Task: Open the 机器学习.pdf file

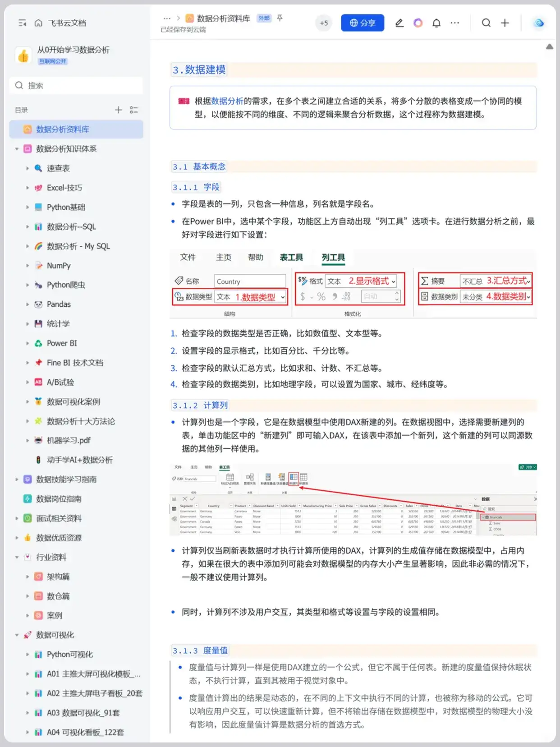Action: [x=69, y=440]
